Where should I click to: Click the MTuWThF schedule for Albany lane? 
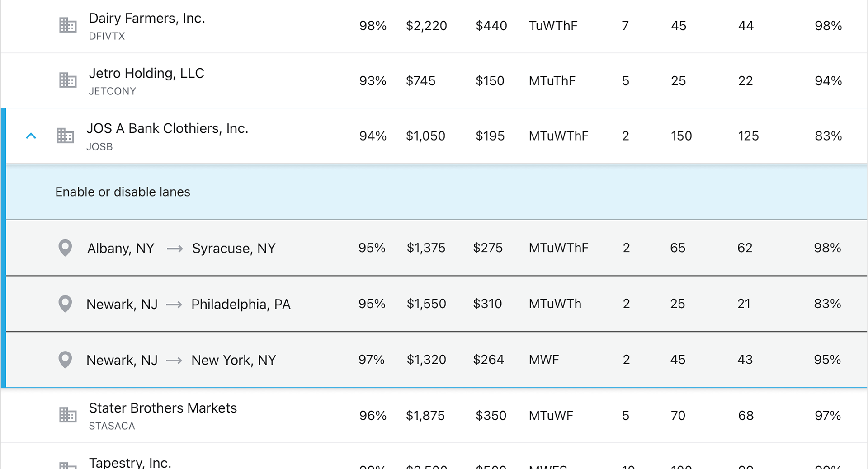point(558,248)
